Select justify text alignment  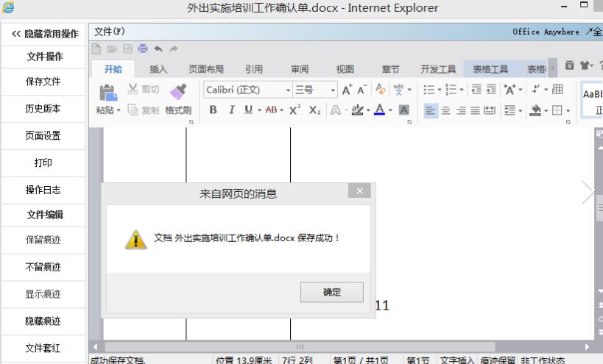coord(476,110)
